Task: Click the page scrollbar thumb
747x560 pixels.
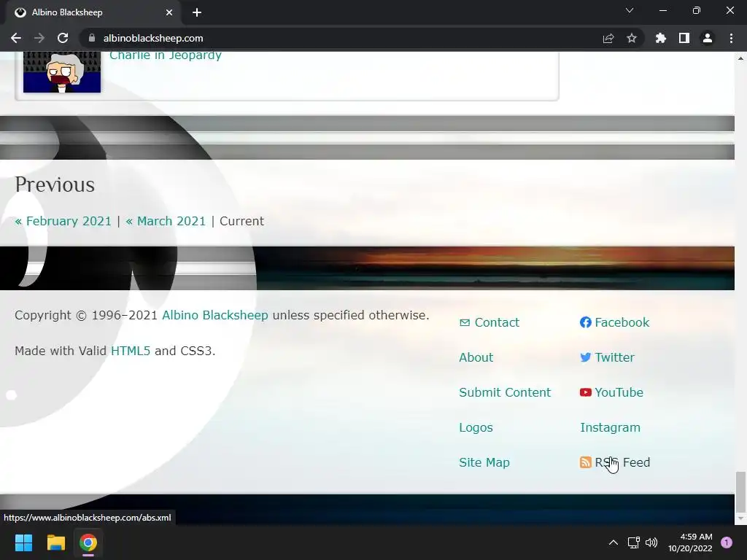Action: click(740, 491)
